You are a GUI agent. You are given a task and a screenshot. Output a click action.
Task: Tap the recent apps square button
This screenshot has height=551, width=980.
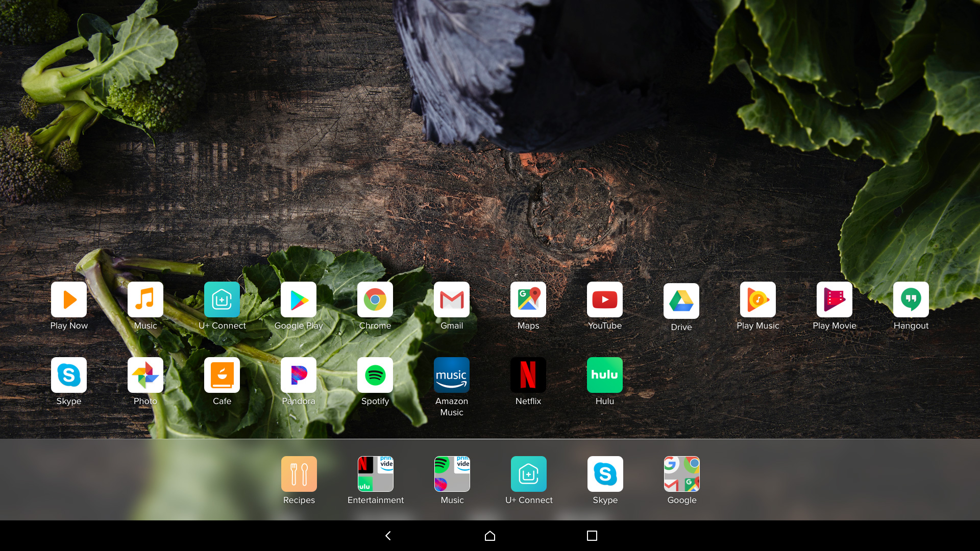pyautogui.click(x=592, y=536)
